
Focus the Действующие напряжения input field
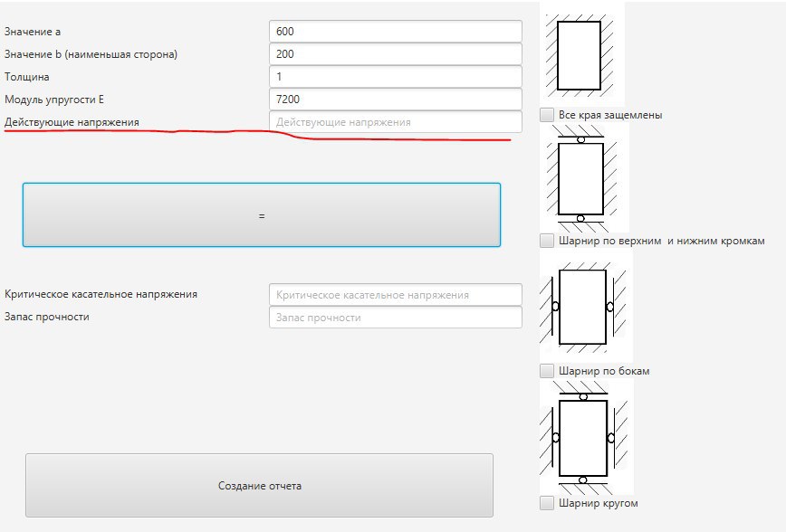coord(396,122)
